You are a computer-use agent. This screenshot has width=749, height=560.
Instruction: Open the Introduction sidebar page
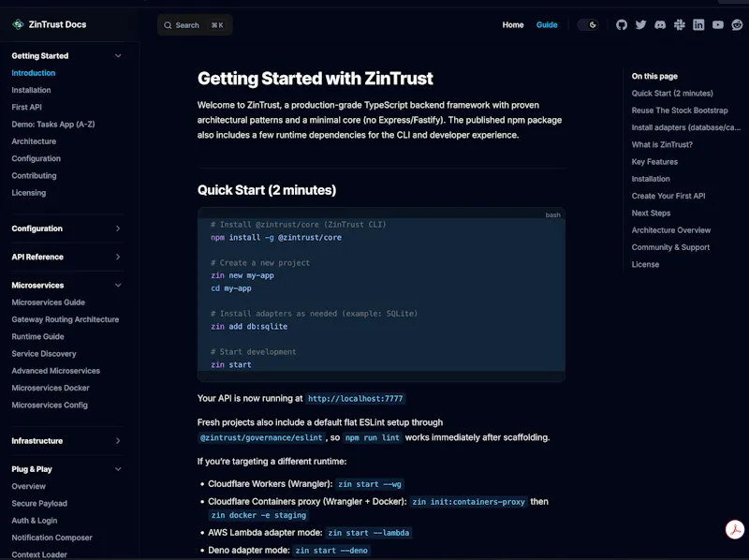(34, 73)
